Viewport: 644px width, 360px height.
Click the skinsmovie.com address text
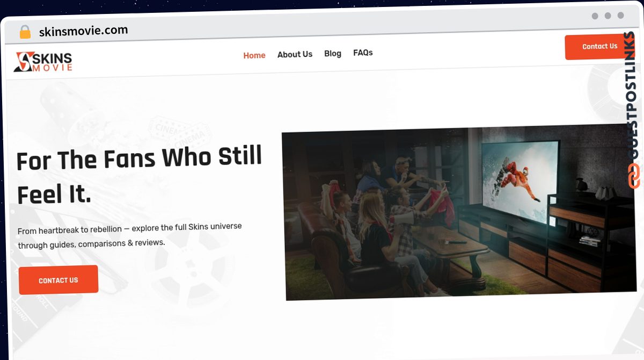pyautogui.click(x=84, y=31)
